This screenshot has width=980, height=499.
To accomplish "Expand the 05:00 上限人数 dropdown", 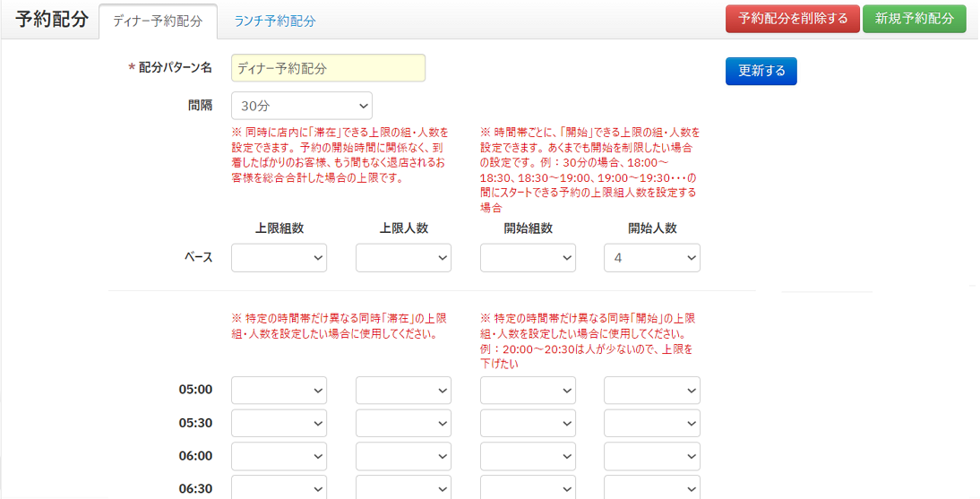I will click(x=403, y=391).
